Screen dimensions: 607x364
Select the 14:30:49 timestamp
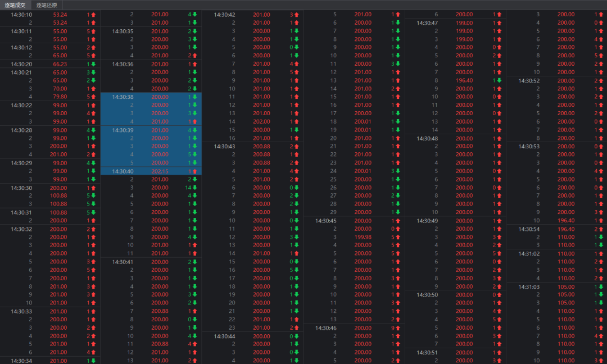pyautogui.click(x=427, y=221)
